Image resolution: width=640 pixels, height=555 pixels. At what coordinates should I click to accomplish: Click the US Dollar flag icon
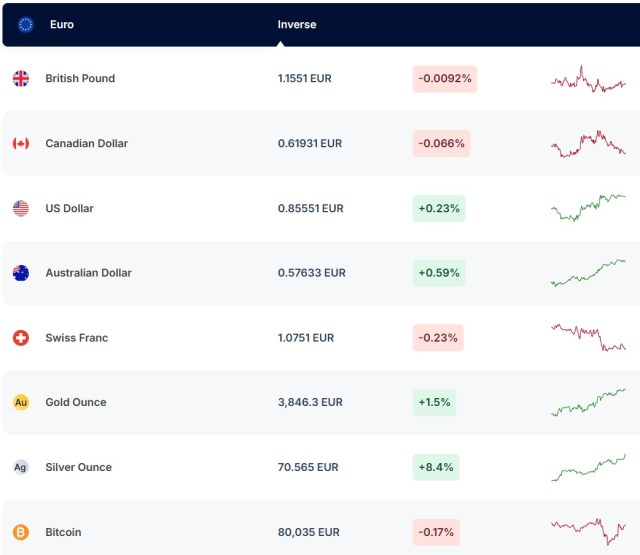coord(21,208)
